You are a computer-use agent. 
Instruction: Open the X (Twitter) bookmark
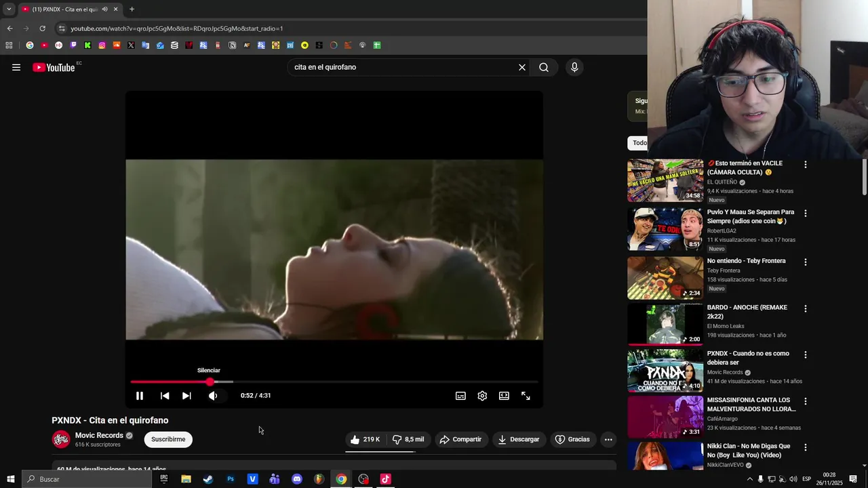click(131, 45)
